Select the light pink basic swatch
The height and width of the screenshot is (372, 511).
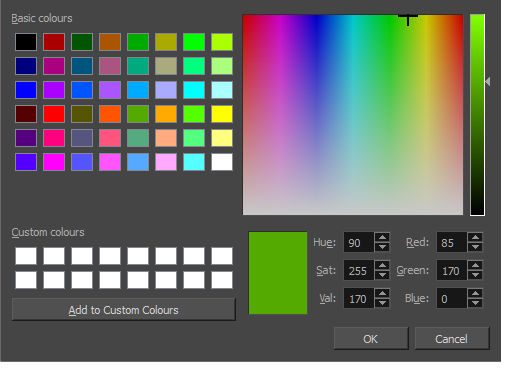point(166,162)
